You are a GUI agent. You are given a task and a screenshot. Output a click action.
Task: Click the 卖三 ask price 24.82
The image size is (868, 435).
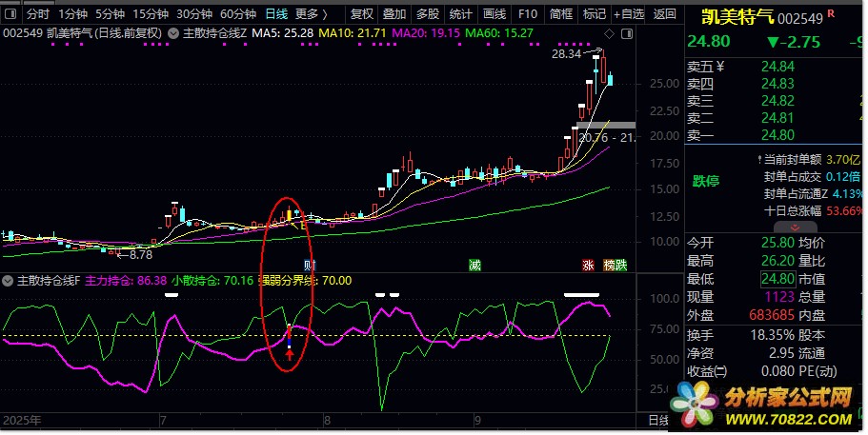(777, 101)
